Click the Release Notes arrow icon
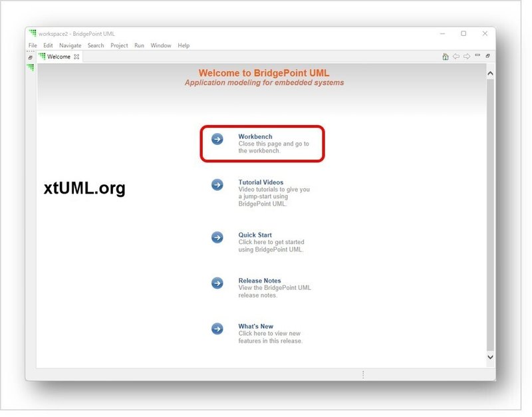Image resolution: width=532 pixels, height=417 pixels. [217, 283]
